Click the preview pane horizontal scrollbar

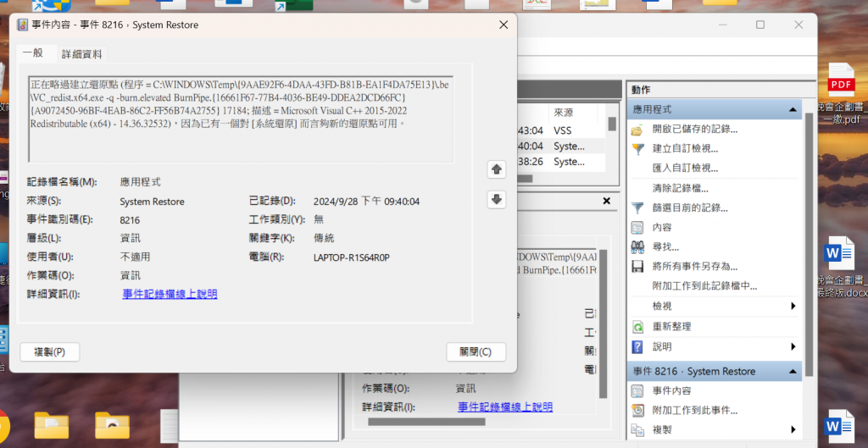click(426, 422)
